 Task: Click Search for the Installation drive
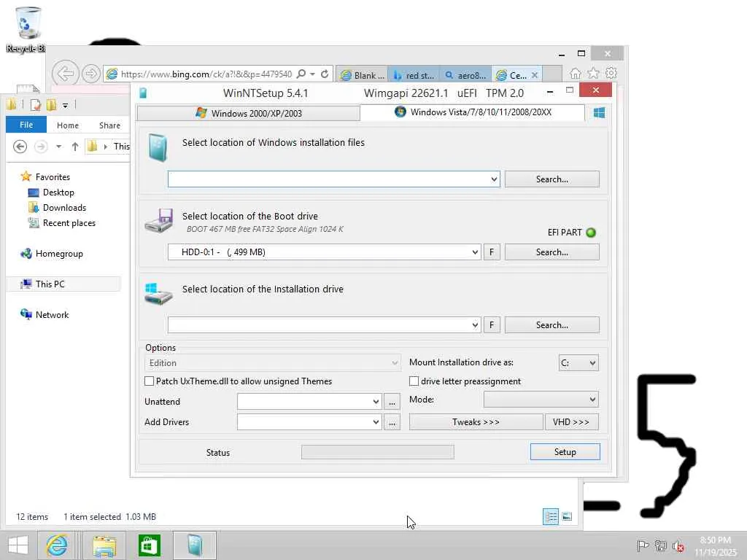(552, 324)
